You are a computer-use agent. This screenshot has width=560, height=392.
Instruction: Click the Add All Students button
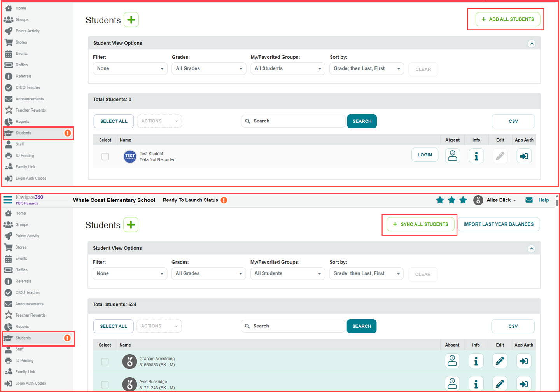(508, 19)
